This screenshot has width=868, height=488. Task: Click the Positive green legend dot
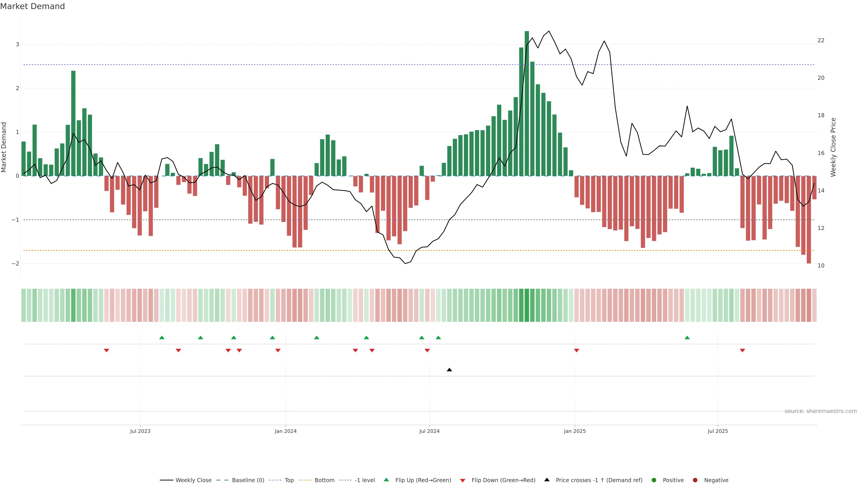click(654, 480)
